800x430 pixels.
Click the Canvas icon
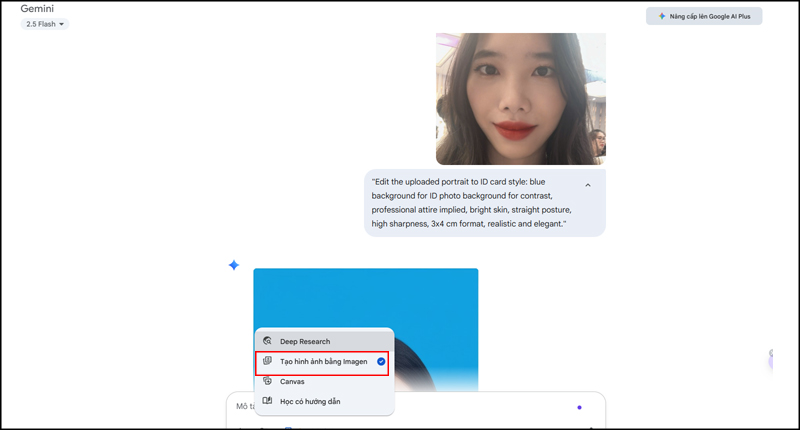click(x=267, y=381)
